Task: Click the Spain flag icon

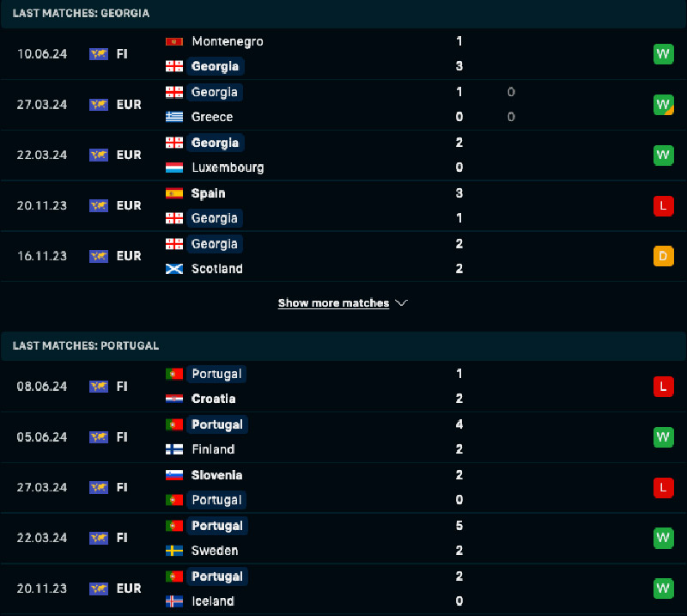Action: click(x=173, y=193)
